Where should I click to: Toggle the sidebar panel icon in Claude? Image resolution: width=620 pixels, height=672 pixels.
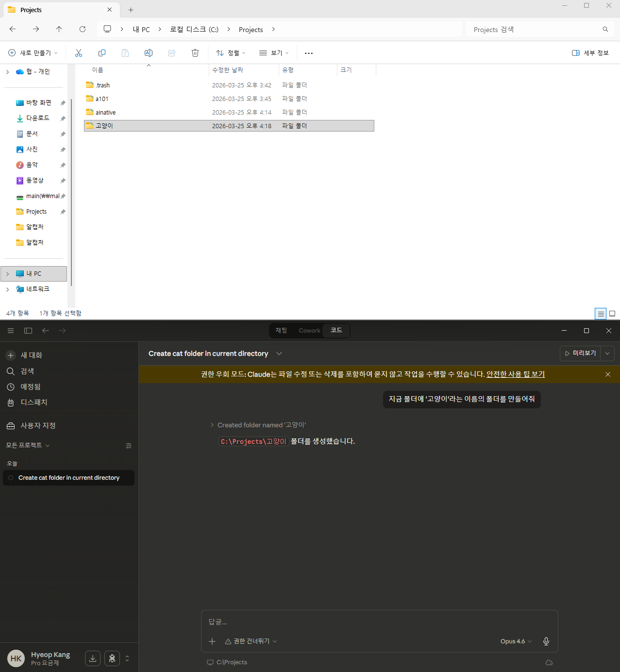(28, 331)
